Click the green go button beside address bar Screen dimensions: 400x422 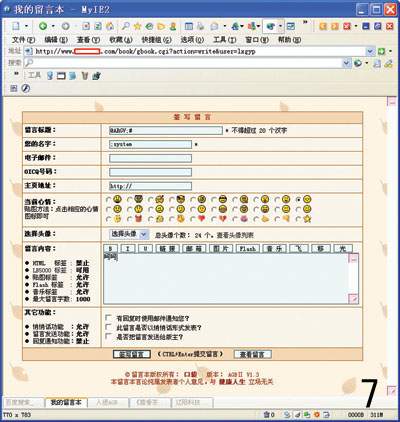[x=382, y=51]
